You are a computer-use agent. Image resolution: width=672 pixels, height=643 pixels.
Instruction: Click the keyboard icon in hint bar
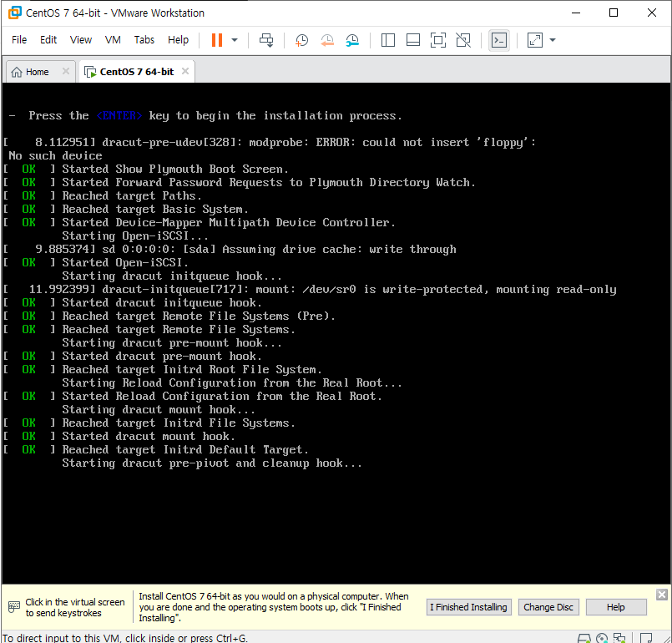14,607
